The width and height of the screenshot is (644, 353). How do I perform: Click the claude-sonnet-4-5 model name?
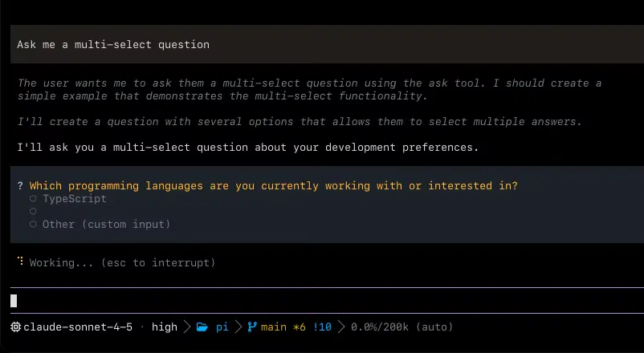click(x=78, y=327)
